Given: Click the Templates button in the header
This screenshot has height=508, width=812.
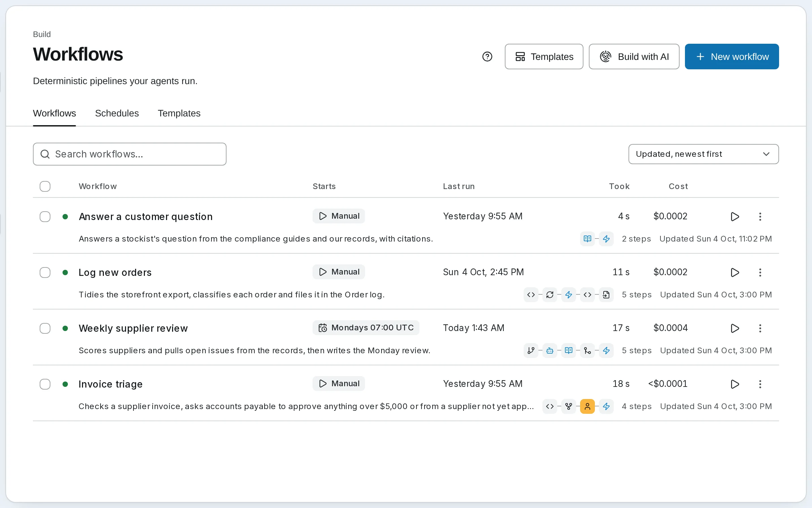Looking at the screenshot, I should click(544, 57).
